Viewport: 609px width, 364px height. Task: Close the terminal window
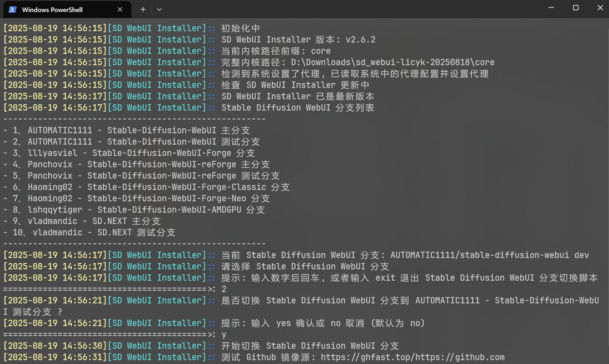click(x=600, y=8)
